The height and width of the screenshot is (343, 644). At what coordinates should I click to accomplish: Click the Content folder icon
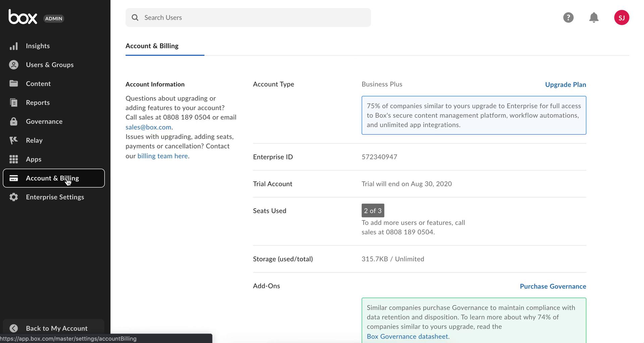[14, 84]
